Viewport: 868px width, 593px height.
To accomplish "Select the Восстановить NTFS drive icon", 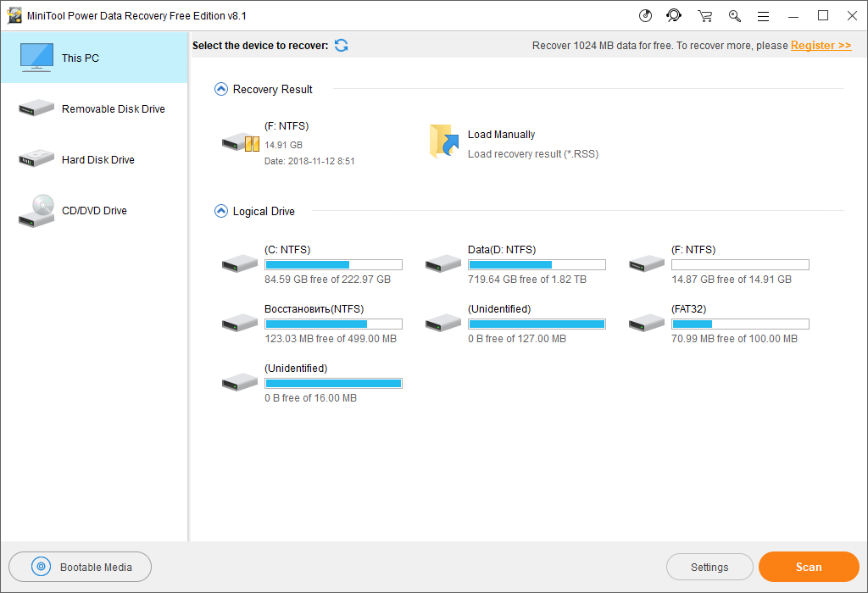I will [x=240, y=323].
